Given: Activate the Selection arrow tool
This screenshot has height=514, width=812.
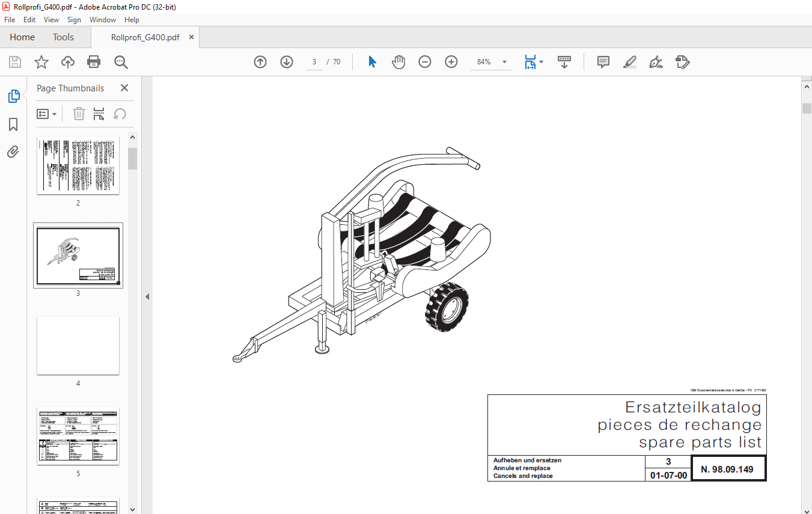Looking at the screenshot, I should coord(372,62).
